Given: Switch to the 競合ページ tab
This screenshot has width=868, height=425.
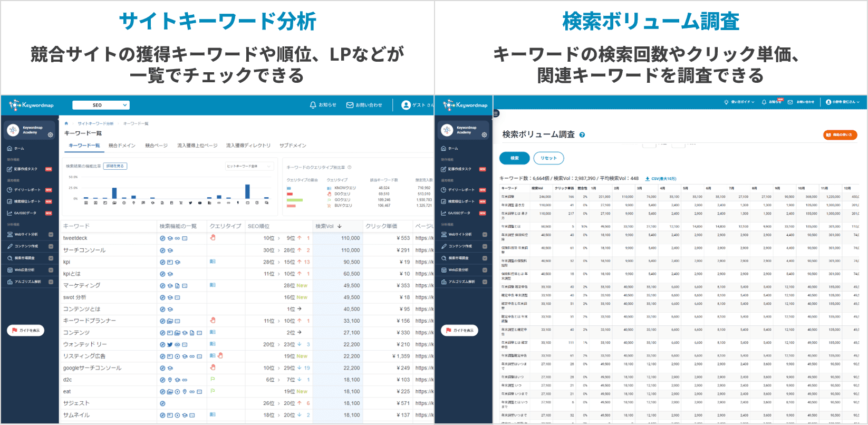Looking at the screenshot, I should [157, 146].
